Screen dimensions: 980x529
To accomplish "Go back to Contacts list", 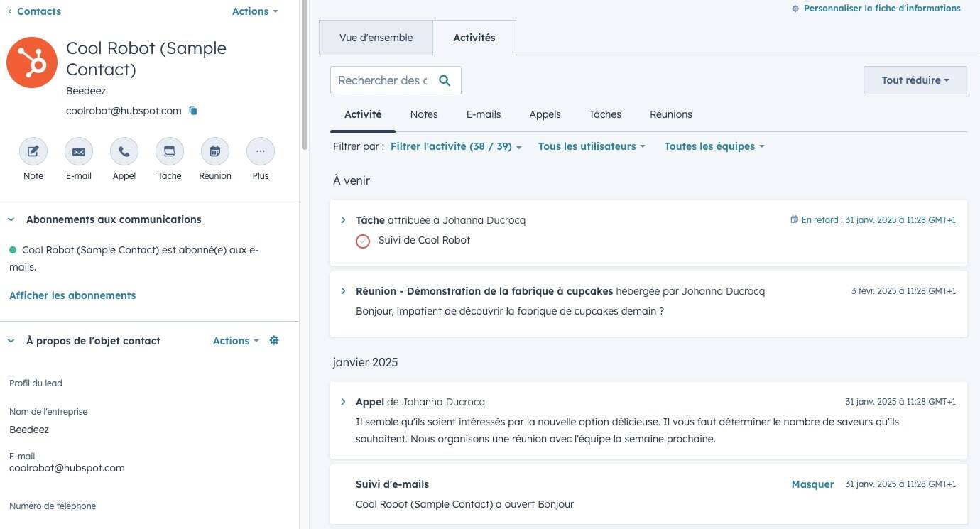I will click(34, 11).
